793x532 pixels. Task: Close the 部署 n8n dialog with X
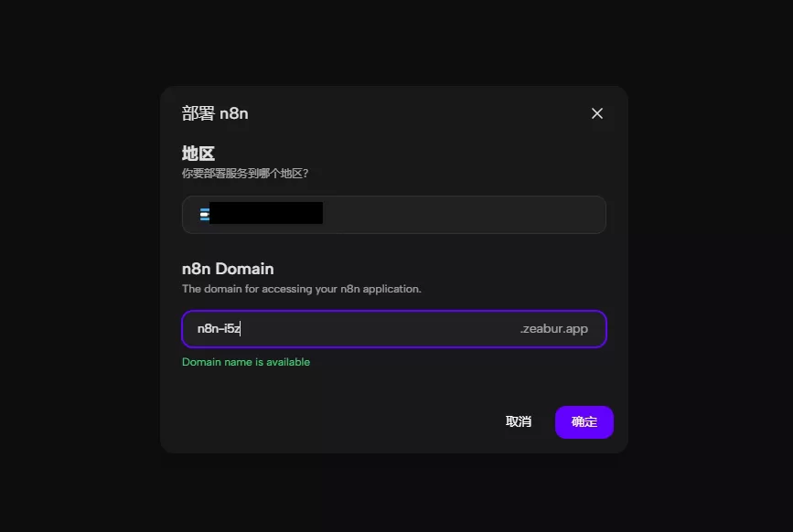click(x=596, y=113)
